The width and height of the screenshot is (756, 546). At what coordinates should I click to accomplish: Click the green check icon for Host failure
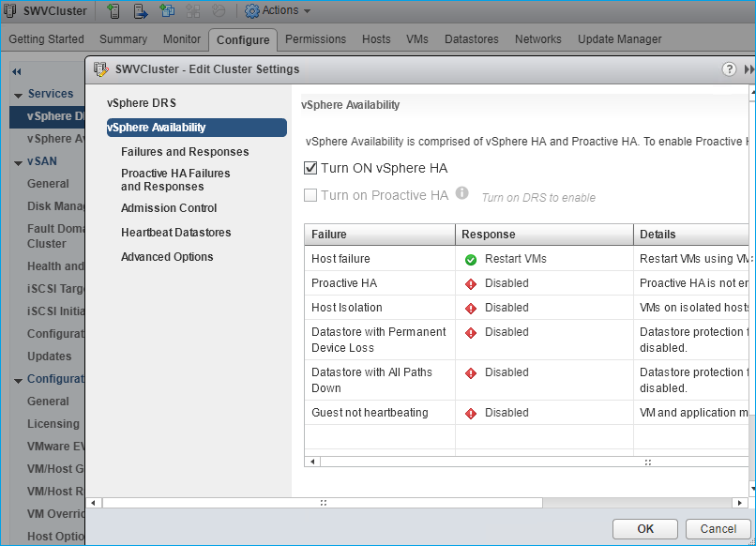pyautogui.click(x=471, y=260)
